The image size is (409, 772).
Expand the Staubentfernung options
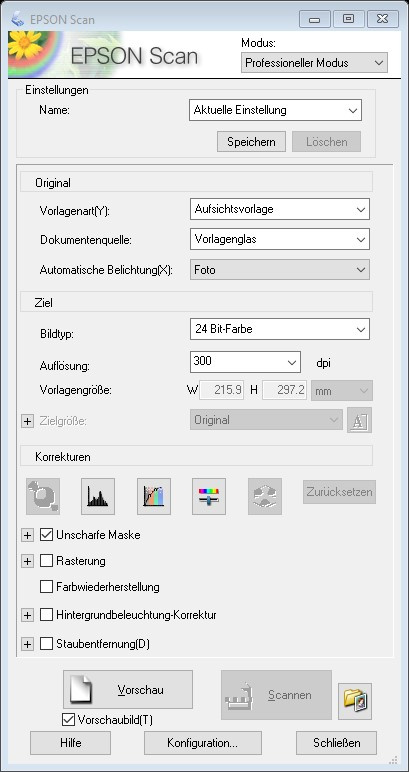click(28, 644)
